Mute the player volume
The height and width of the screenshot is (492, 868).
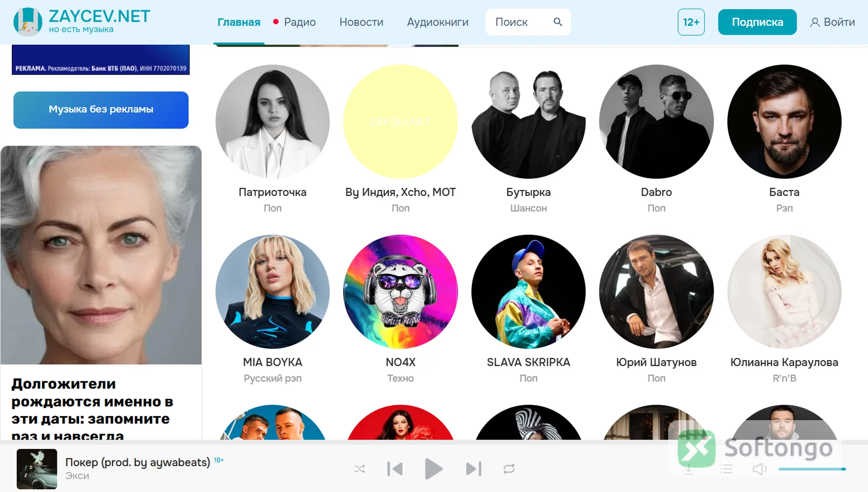click(x=759, y=469)
